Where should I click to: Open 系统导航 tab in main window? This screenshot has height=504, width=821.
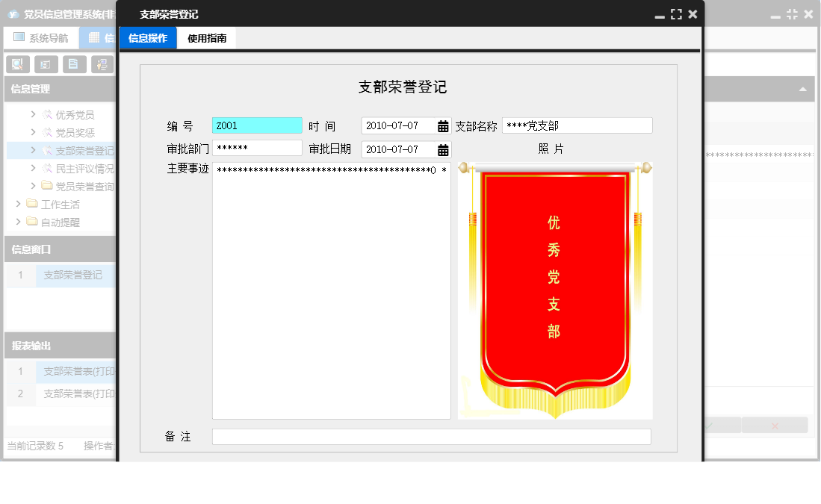[41, 37]
